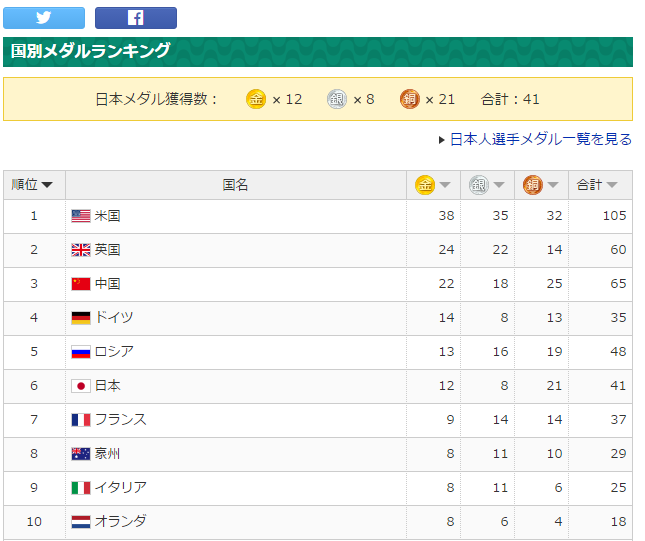This screenshot has height=541, width=645.
Task: Share the page via the Facebook button
Action: tap(136, 18)
